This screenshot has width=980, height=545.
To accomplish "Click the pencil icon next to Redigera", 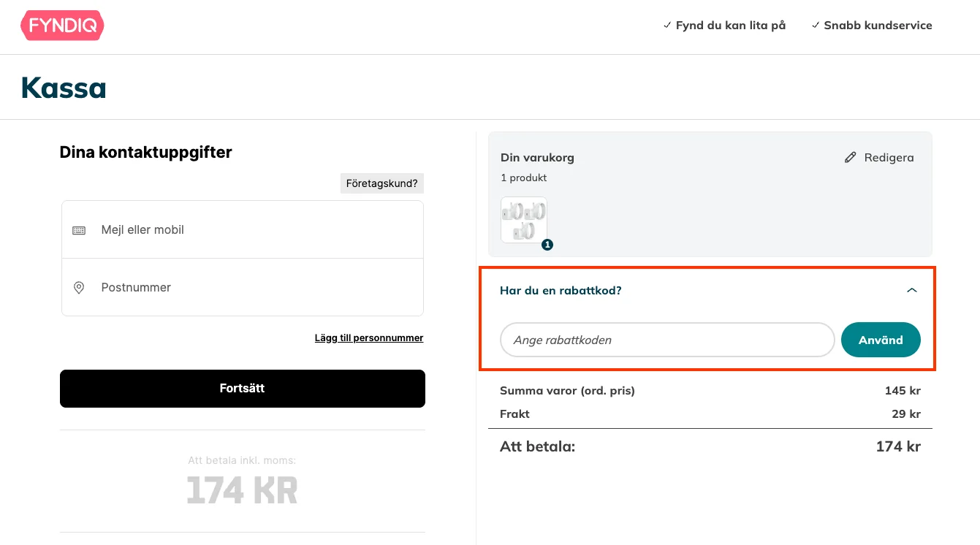I will (850, 156).
